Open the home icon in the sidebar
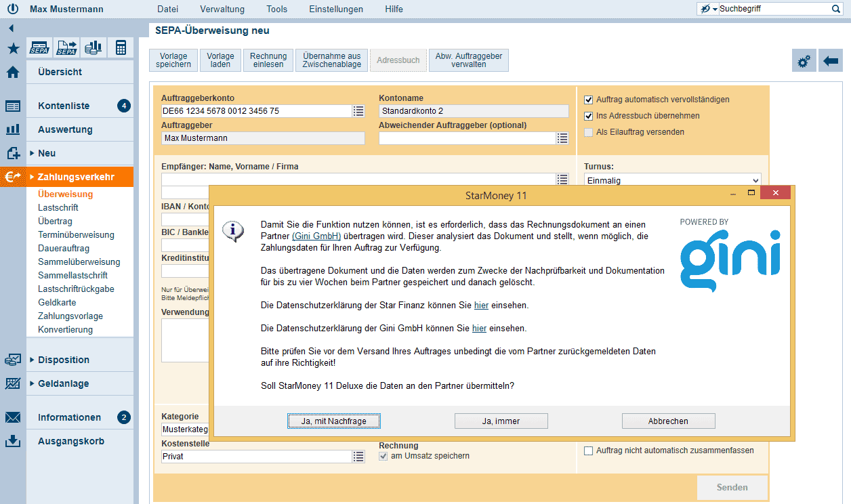Image resolution: width=851 pixels, height=504 pixels. (13, 72)
